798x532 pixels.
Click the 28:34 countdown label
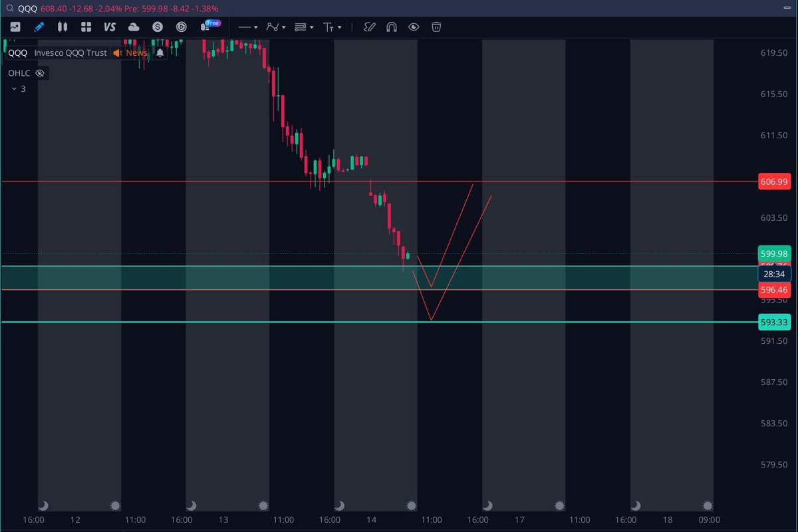click(773, 273)
